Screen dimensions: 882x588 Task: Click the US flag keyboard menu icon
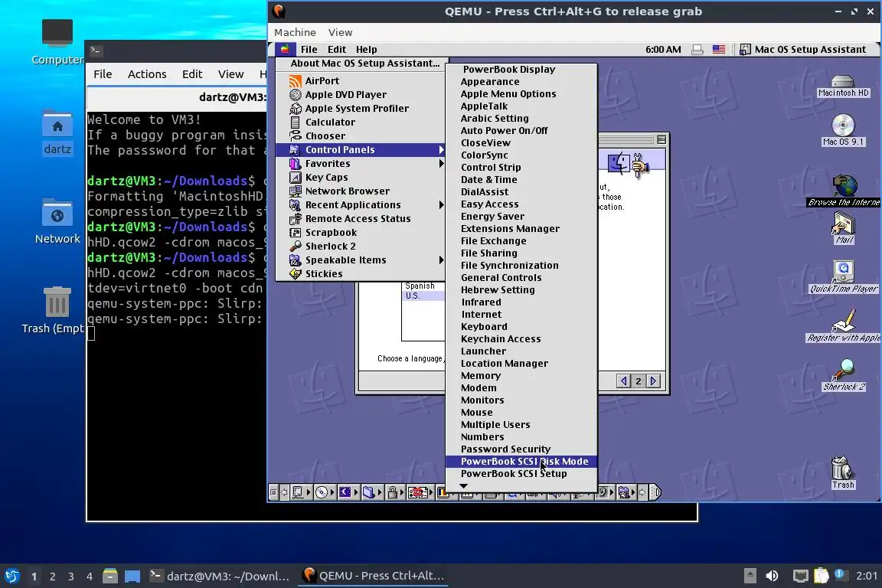click(719, 50)
